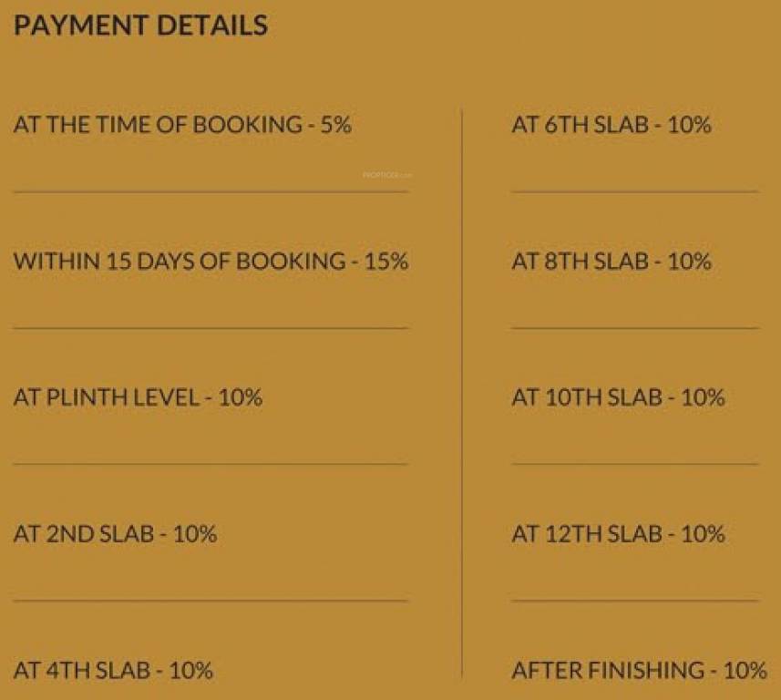Click the AFTER FINISHING - 10% entry

pos(639,671)
